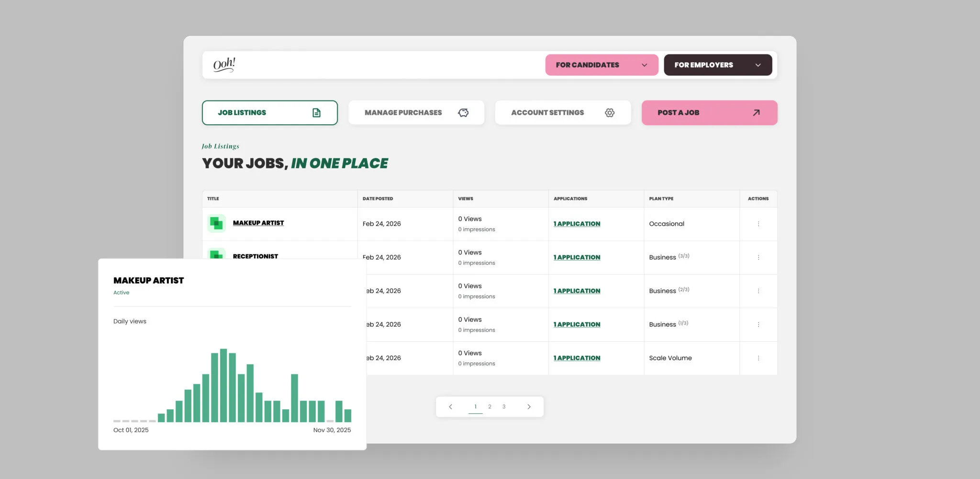This screenshot has height=479, width=980.
Task: Open actions menu for Occasional plan row
Action: pyautogui.click(x=758, y=224)
